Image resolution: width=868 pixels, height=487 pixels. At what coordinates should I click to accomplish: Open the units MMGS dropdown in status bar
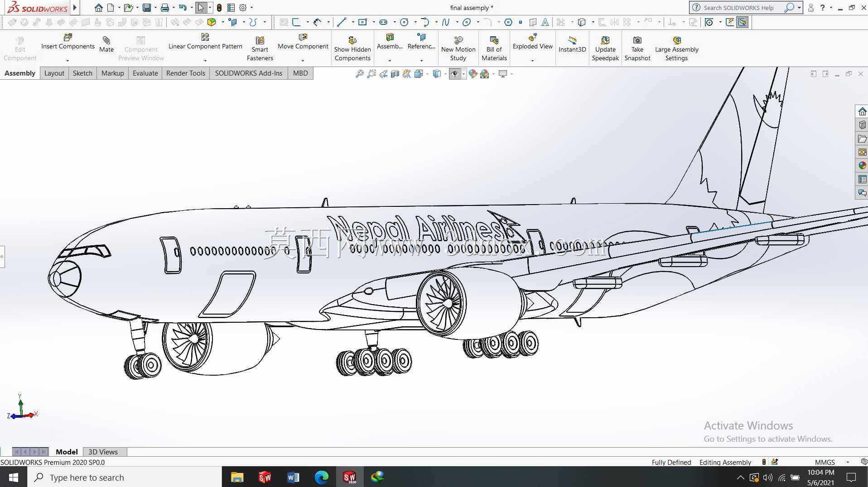(848, 462)
